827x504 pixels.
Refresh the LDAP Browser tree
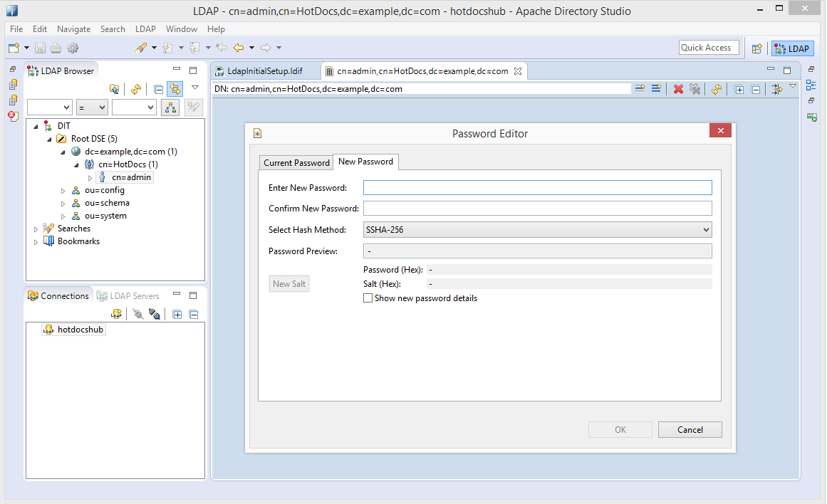pos(135,89)
